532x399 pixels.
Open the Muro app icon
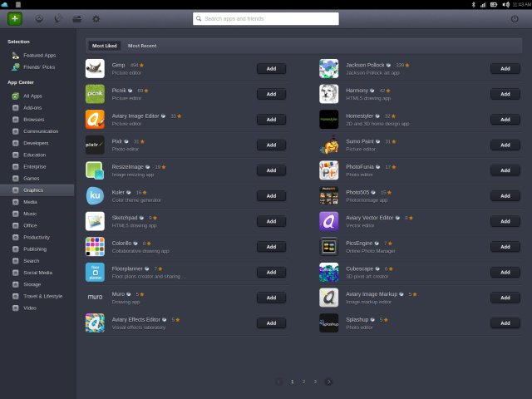(x=95, y=298)
